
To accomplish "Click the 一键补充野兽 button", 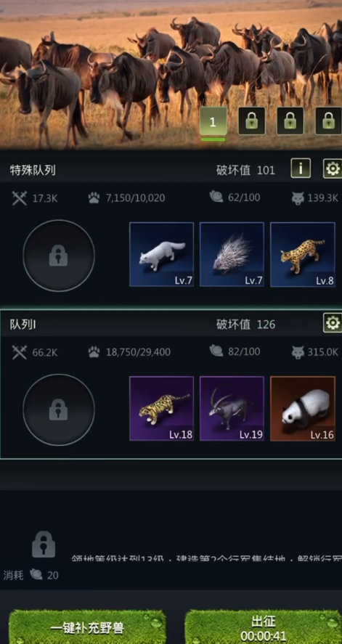I will pos(87,627).
